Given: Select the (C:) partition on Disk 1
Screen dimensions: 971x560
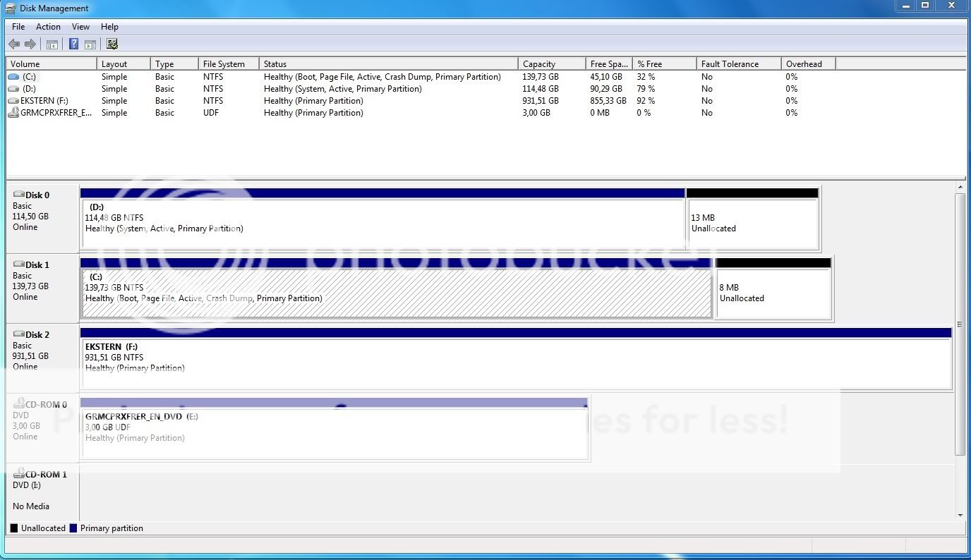Looking at the screenshot, I should click(x=395, y=293).
